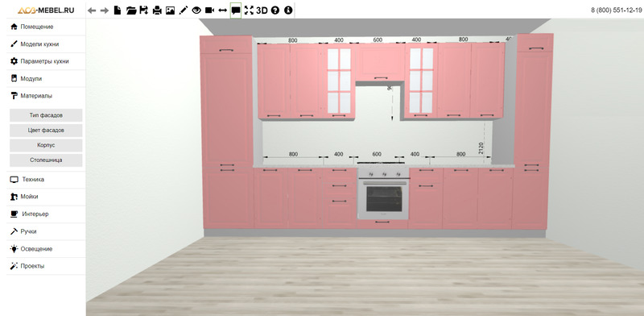644x316 pixels.
Task: Click the lightbulb icon beside Освещение
Action: 14,249
